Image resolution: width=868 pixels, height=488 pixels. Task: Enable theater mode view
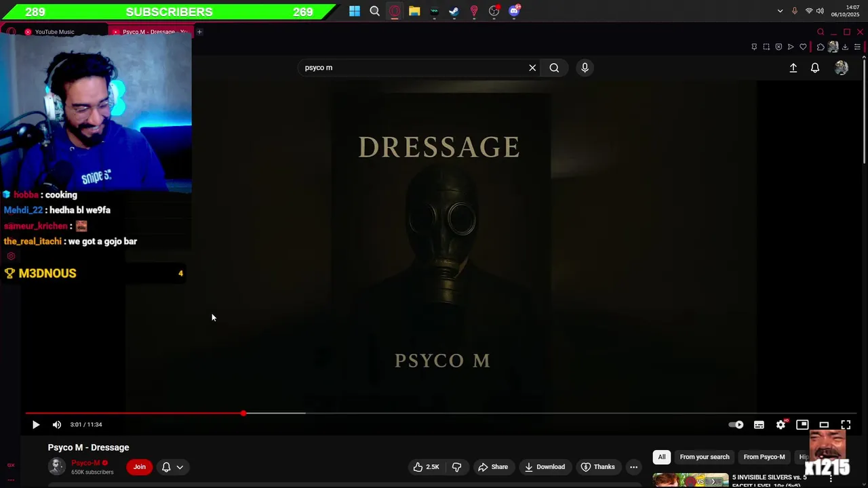click(x=824, y=425)
